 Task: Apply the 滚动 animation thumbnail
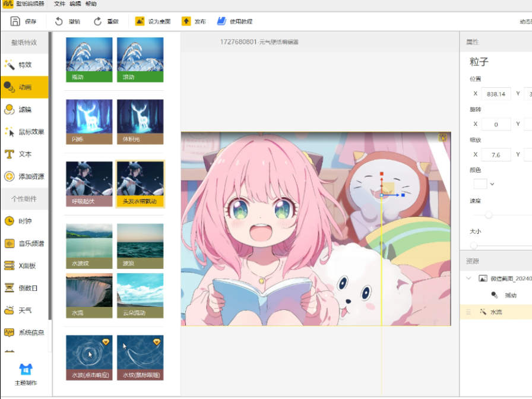tap(140, 60)
